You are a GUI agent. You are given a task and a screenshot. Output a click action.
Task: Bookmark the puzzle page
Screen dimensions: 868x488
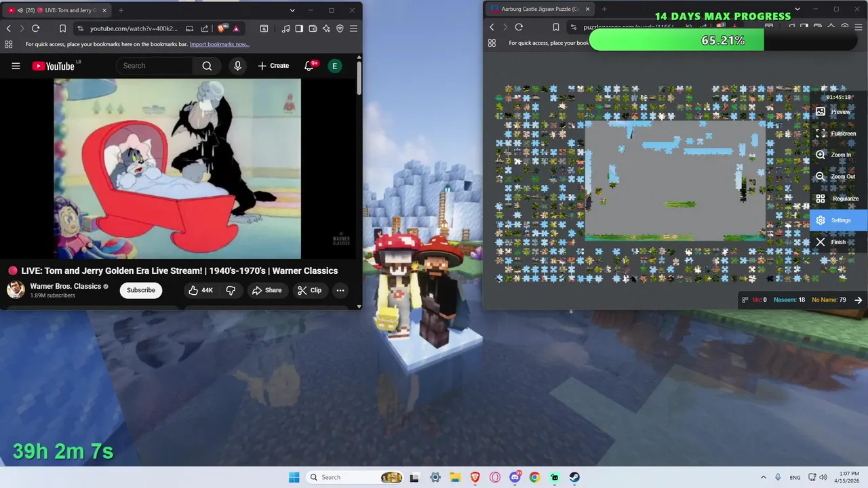(556, 27)
